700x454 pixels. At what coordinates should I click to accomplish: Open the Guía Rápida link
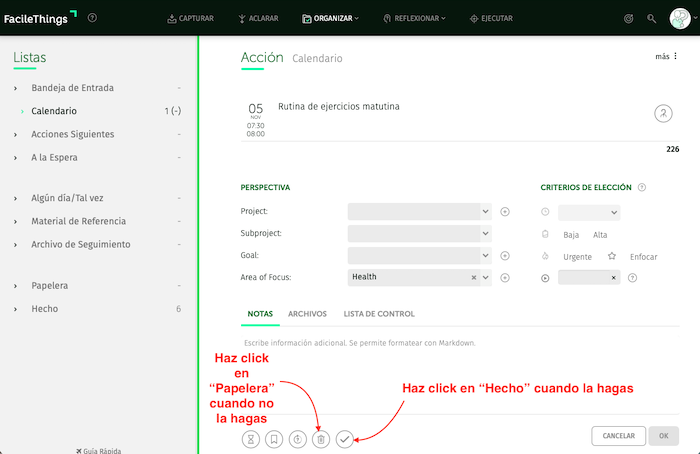99,450
